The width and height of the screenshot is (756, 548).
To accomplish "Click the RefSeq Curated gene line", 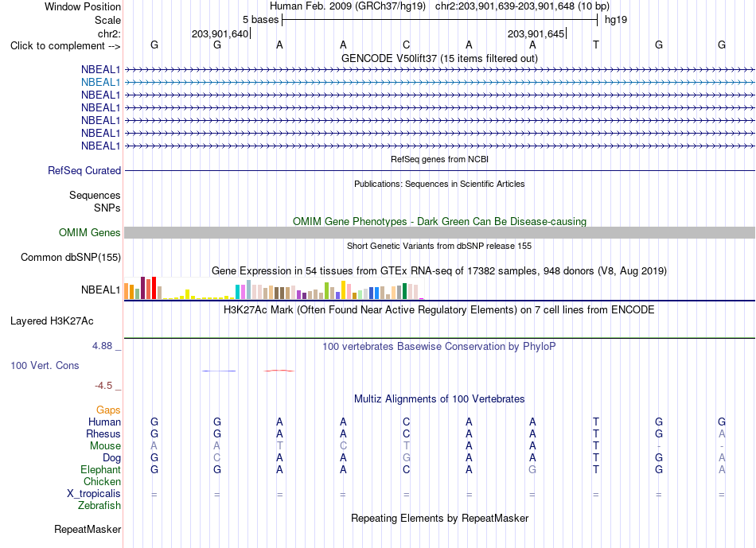I will [439, 171].
